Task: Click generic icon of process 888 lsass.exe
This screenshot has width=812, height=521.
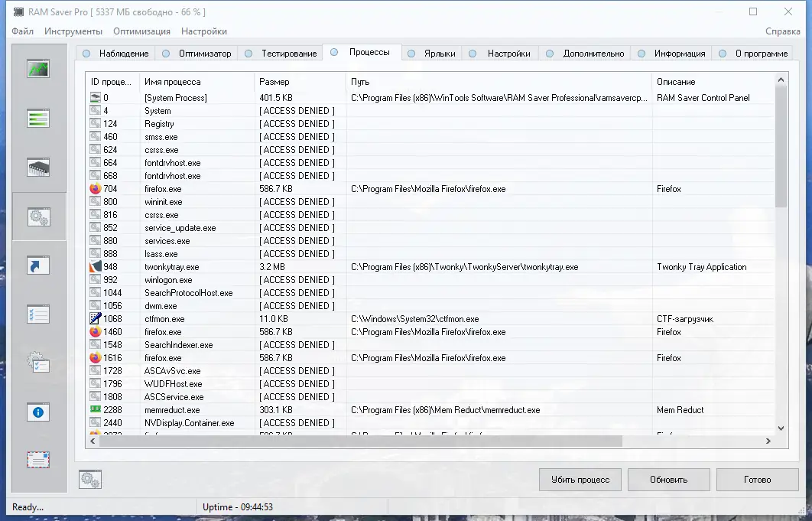Action: point(96,253)
